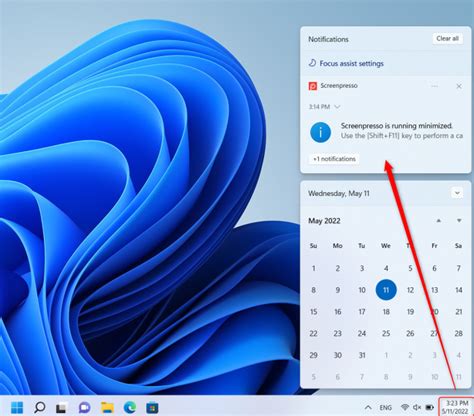Image resolution: width=474 pixels, height=416 pixels.
Task: Select May 17 in the calendar
Action: [362, 312]
